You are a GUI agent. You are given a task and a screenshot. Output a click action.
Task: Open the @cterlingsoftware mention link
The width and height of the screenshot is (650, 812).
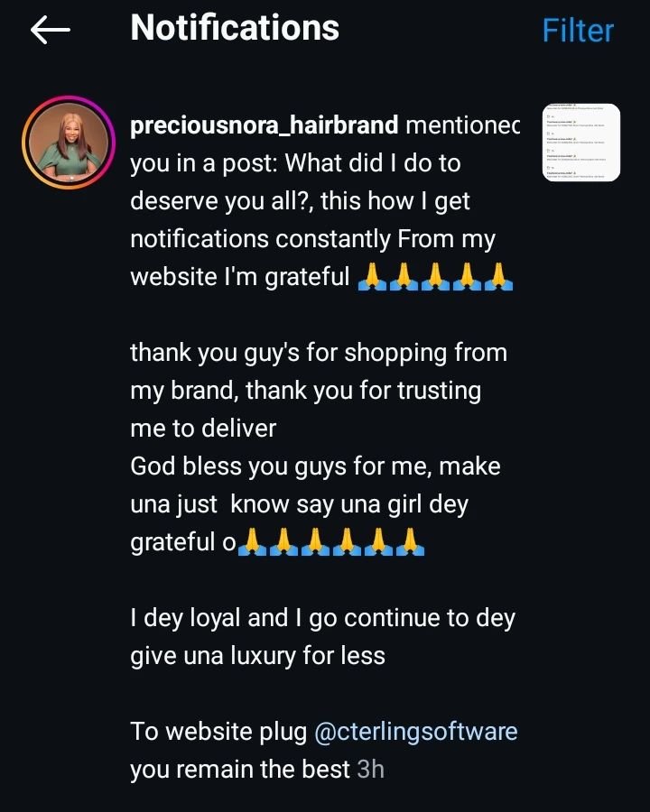click(x=415, y=731)
